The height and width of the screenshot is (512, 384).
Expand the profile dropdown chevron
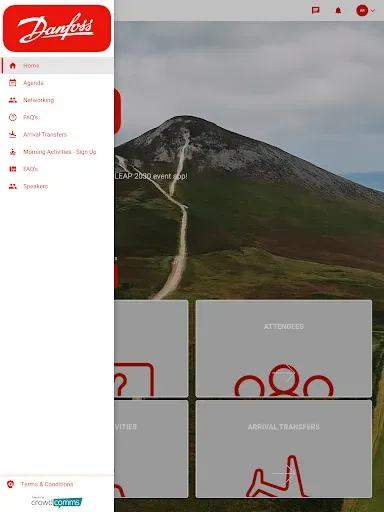[x=373, y=10]
